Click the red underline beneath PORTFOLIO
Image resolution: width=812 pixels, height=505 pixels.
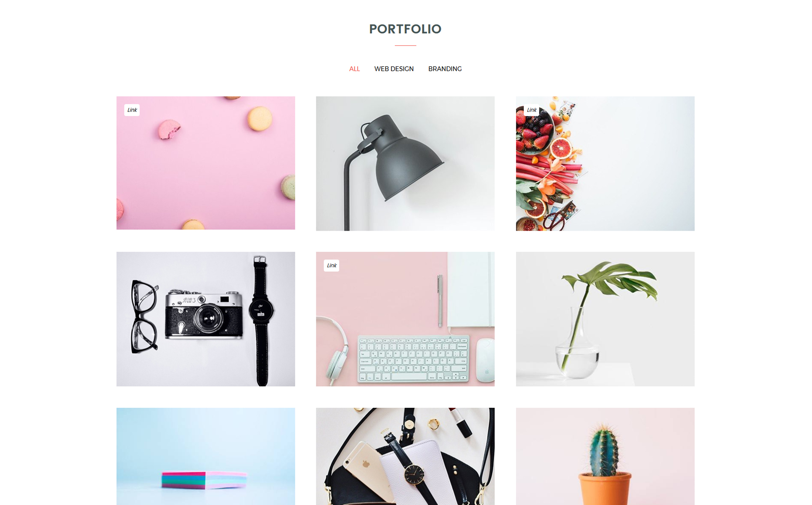(405, 45)
